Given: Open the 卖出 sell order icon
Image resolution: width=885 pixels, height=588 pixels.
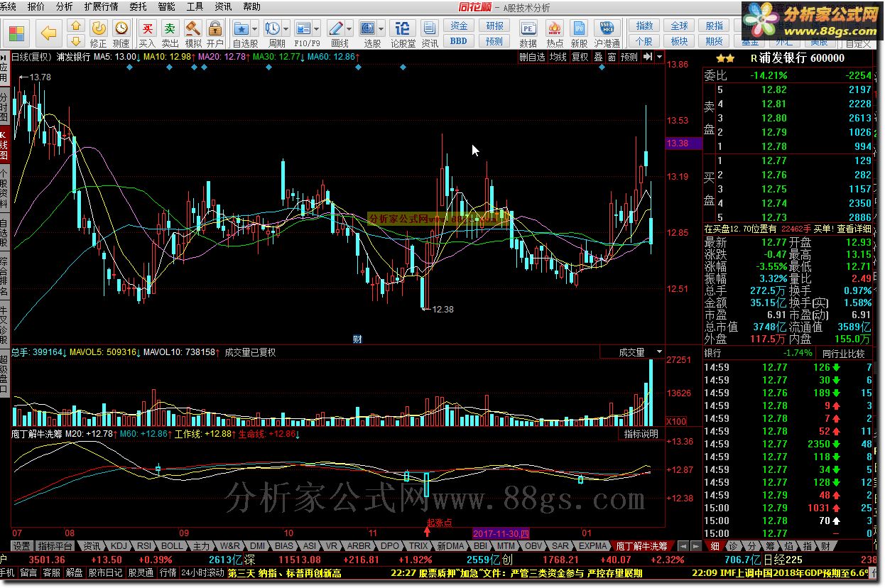Looking at the screenshot, I should coord(170,33).
